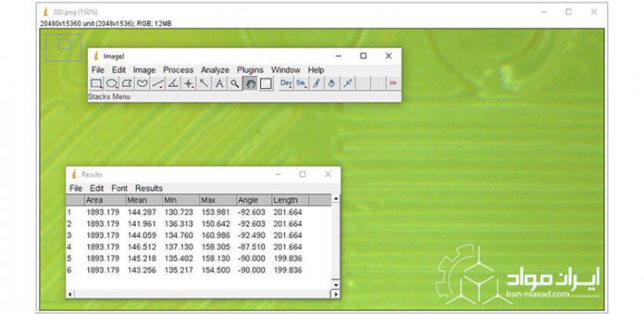Image resolution: width=644 pixels, height=314 pixels.
Task: Open the Color picker swatch tool
Action: tap(266, 84)
